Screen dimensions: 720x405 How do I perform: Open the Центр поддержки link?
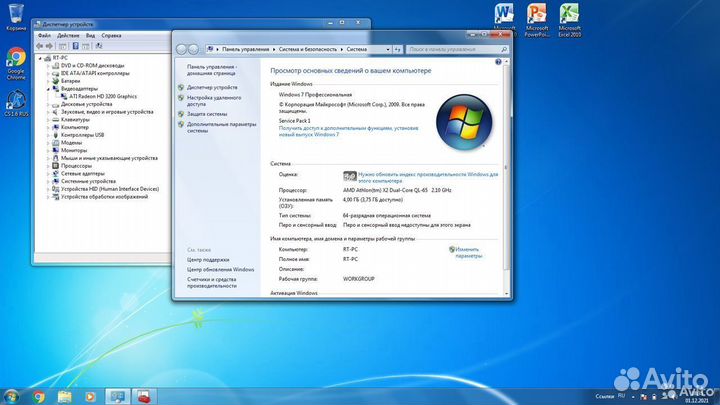point(208,260)
